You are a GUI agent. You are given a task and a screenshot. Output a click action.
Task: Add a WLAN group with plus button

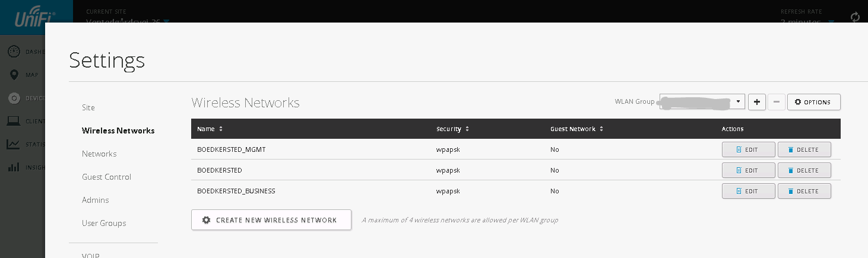[756, 102]
